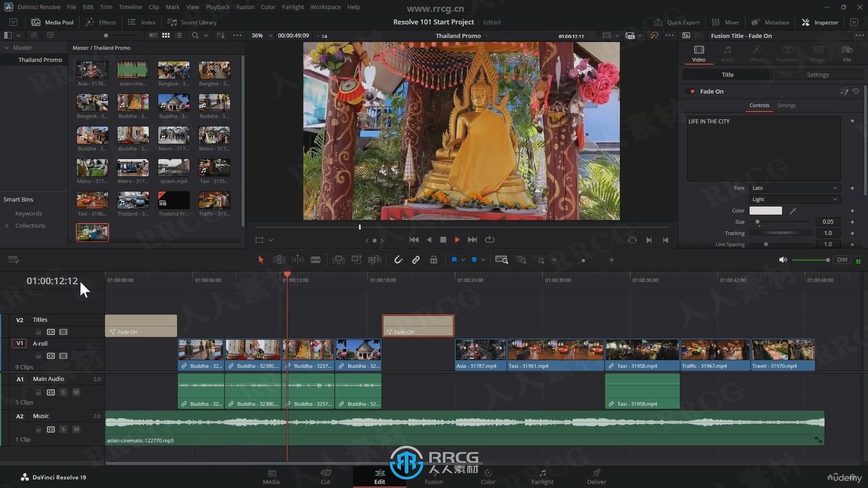The image size is (868, 488).
Task: Mute the Main Audio A1 track
Action: pyautogui.click(x=76, y=392)
